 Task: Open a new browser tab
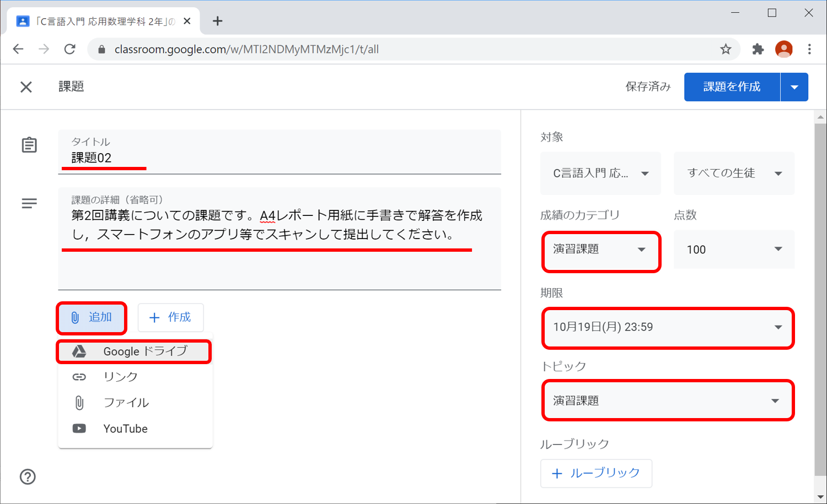(x=218, y=21)
